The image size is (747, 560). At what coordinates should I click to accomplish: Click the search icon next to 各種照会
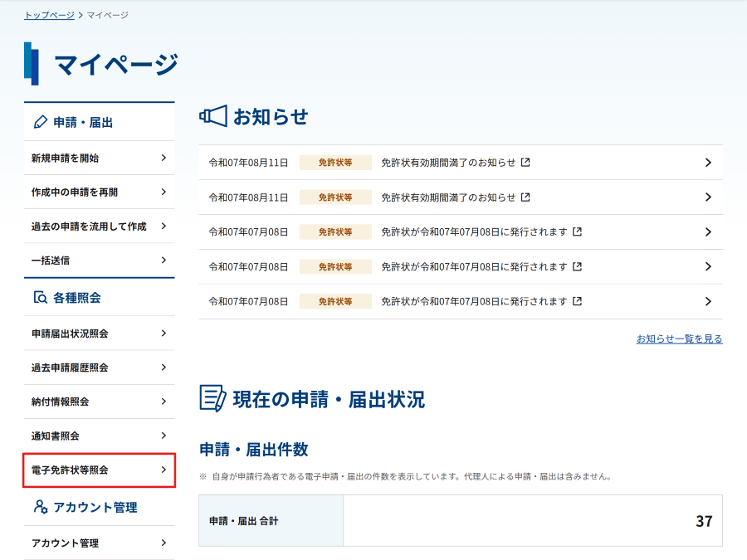click(x=41, y=298)
